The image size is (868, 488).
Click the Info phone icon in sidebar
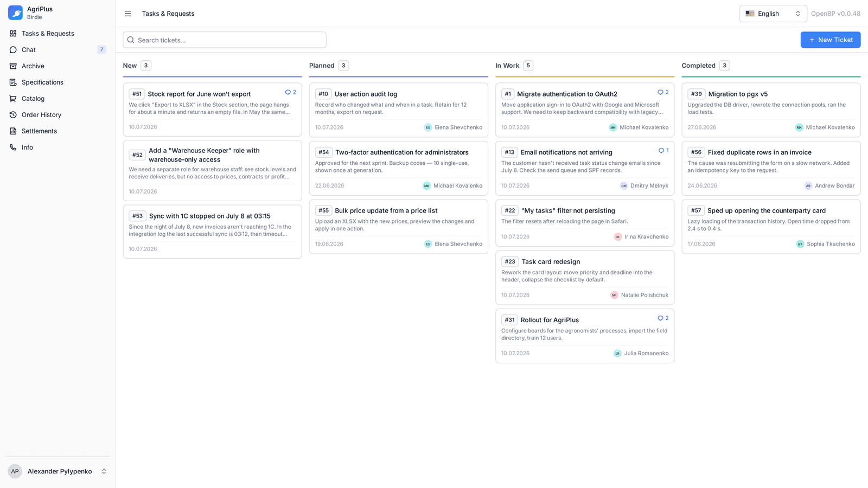[x=13, y=147]
